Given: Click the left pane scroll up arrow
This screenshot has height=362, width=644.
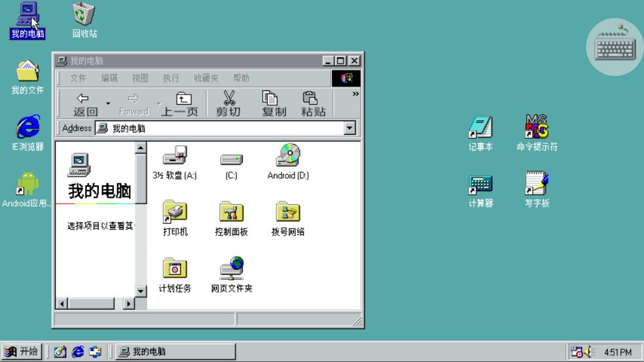Looking at the screenshot, I should pyautogui.click(x=141, y=147).
